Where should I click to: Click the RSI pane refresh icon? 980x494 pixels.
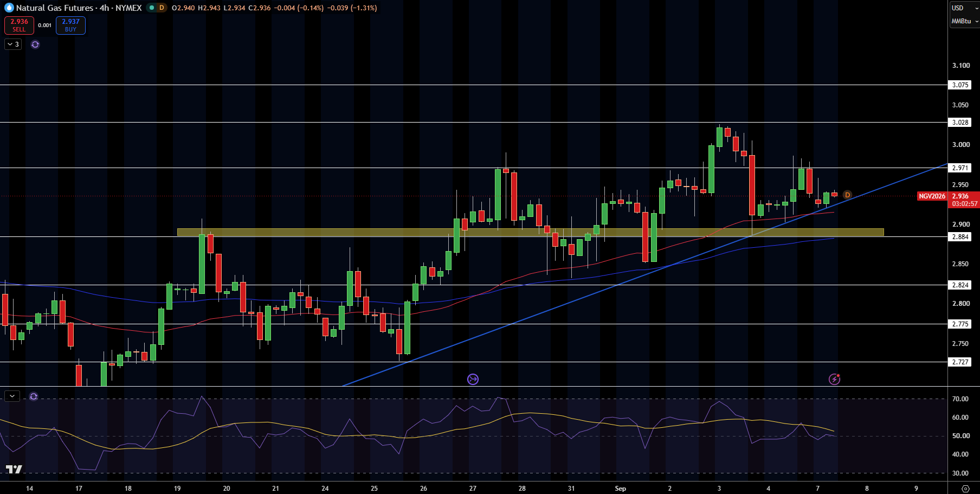34,396
